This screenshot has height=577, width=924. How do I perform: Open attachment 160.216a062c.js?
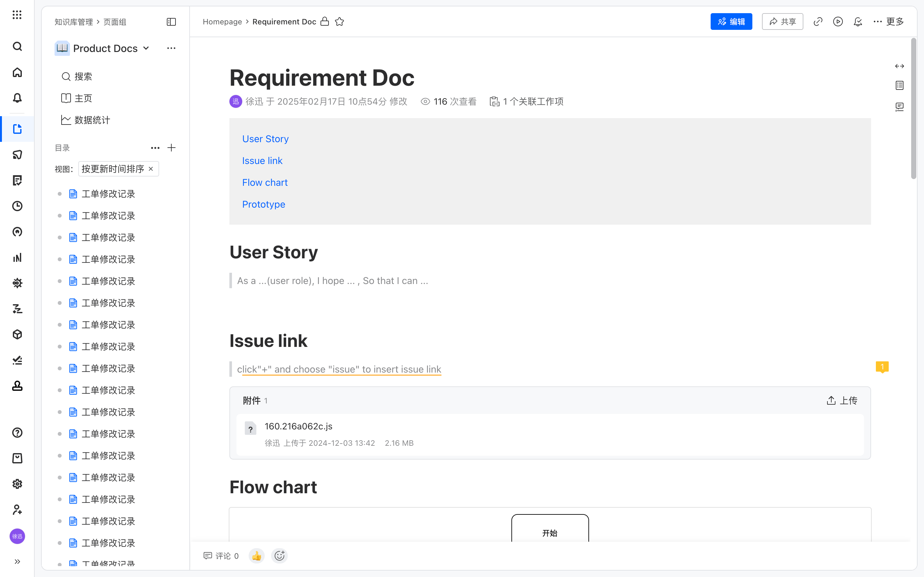(298, 426)
